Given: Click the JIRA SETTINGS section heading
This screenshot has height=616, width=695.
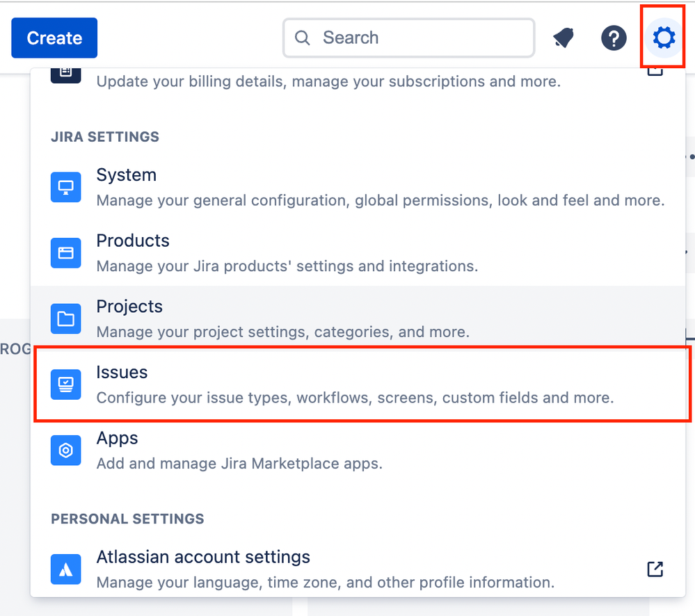Looking at the screenshot, I should [x=104, y=137].
